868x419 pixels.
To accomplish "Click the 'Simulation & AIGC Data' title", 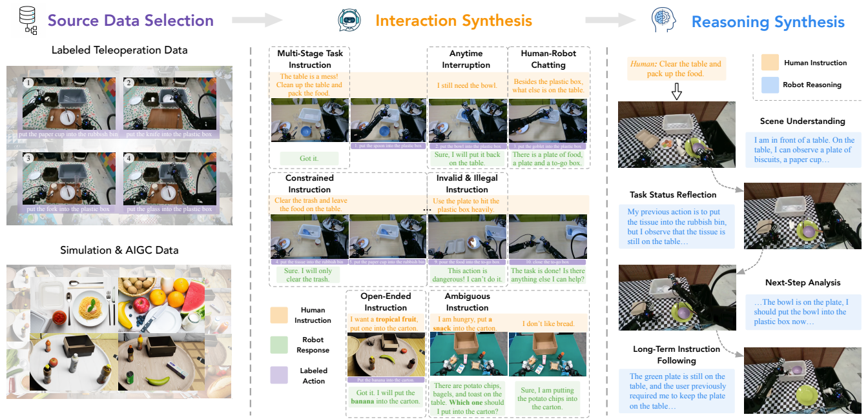I will tap(119, 250).
